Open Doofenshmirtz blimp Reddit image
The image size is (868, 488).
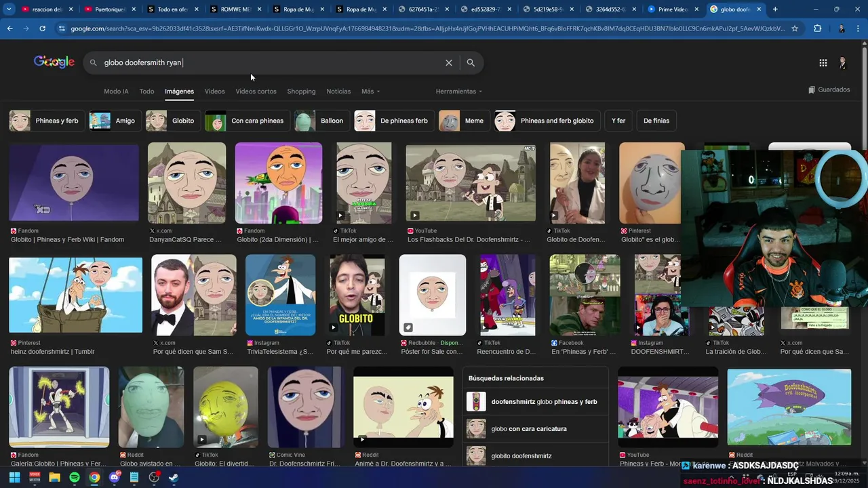[789, 407]
